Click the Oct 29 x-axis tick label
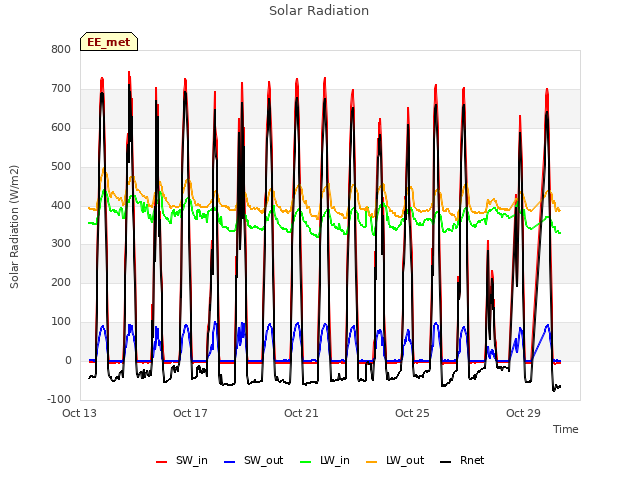Viewport: 640px width, 480px height. (524, 413)
